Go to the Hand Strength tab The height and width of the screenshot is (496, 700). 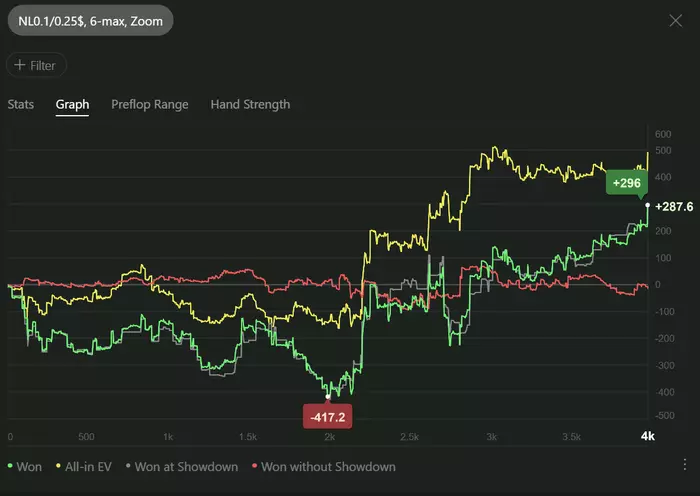tap(250, 104)
